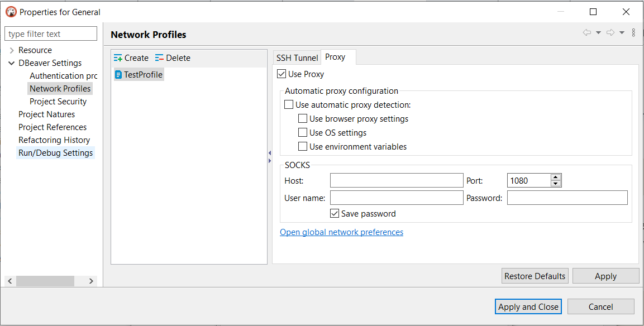The image size is (644, 326).
Task: Switch to the SSH Tunnel tab
Action: click(x=297, y=57)
